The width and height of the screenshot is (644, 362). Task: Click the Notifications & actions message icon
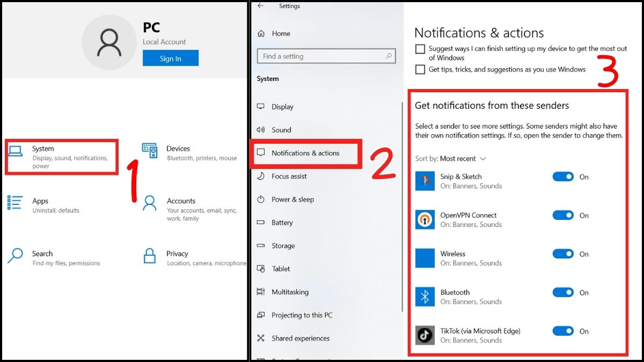pos(261,153)
